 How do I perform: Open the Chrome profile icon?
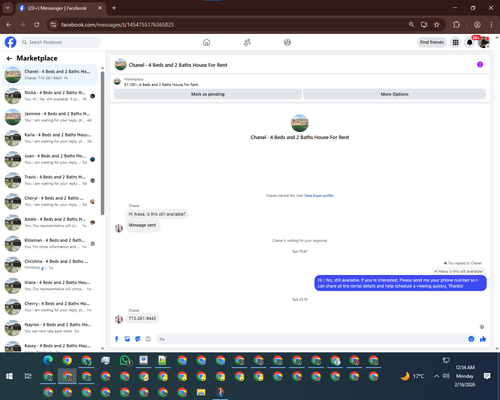tap(477, 25)
